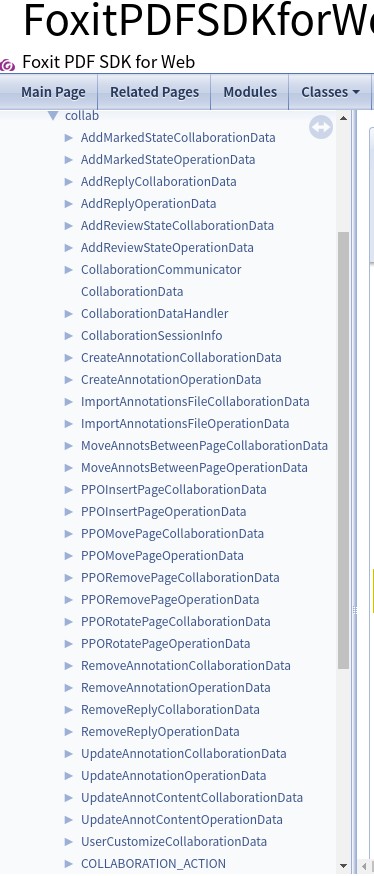This screenshot has width=374, height=876.
Task: Click the Foxit logo icon
Action: click(x=7, y=65)
